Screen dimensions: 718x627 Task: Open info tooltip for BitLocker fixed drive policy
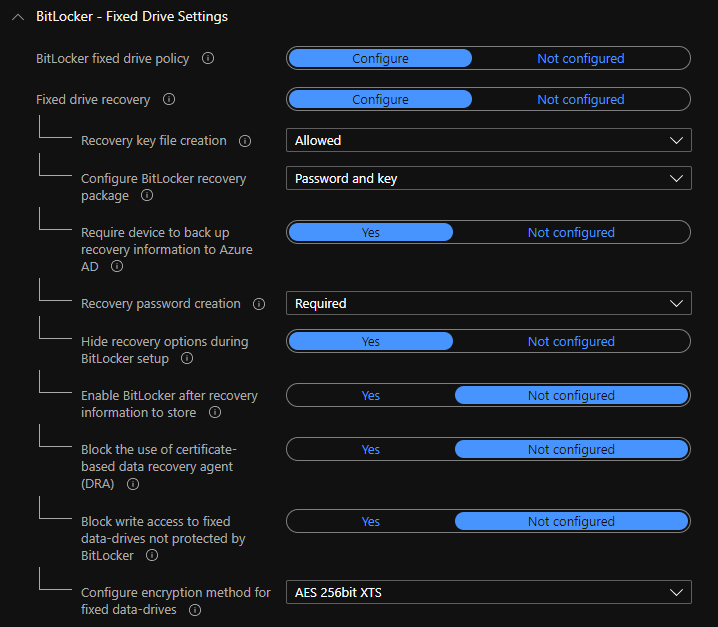tap(208, 58)
